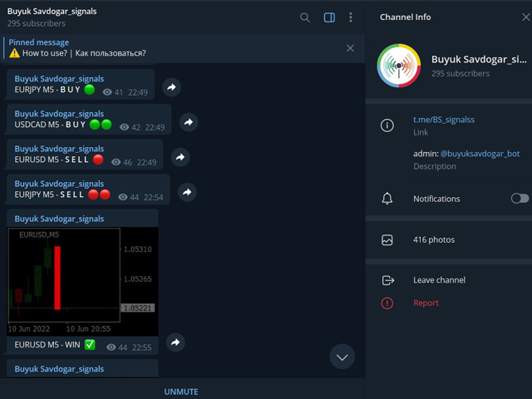Click sender name on EURJPY M5 SELL message
Image resolution: width=532 pixels, height=399 pixels.
pyautogui.click(x=59, y=184)
